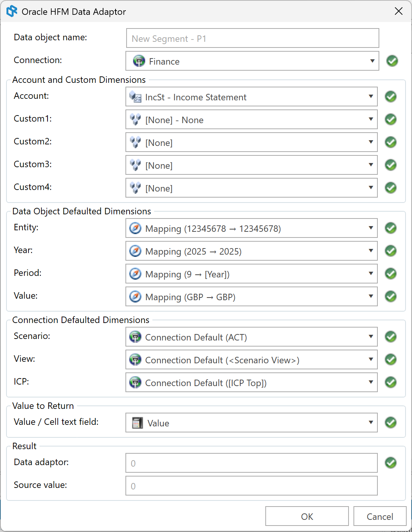
Task: Click the Finance connection database icon
Action: pyautogui.click(x=139, y=61)
